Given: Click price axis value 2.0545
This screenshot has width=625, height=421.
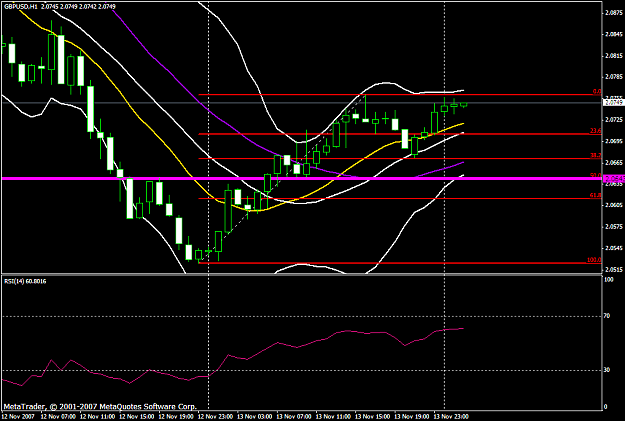Looking at the screenshot, I should (x=614, y=248).
